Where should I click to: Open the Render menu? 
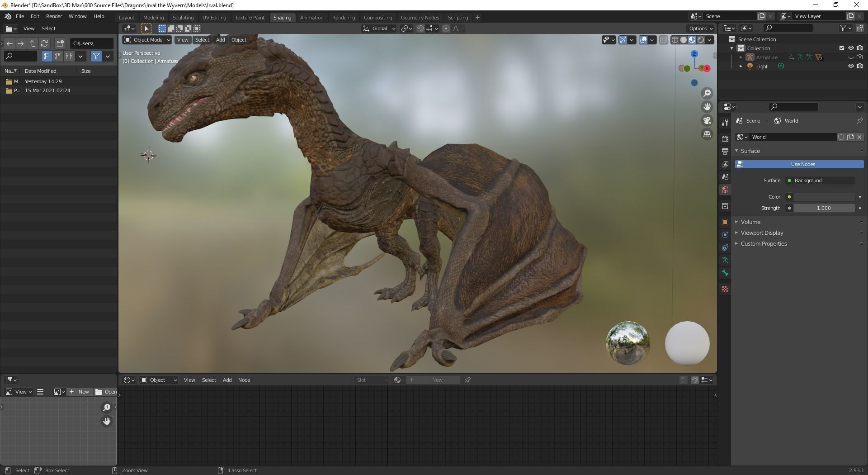54,16
